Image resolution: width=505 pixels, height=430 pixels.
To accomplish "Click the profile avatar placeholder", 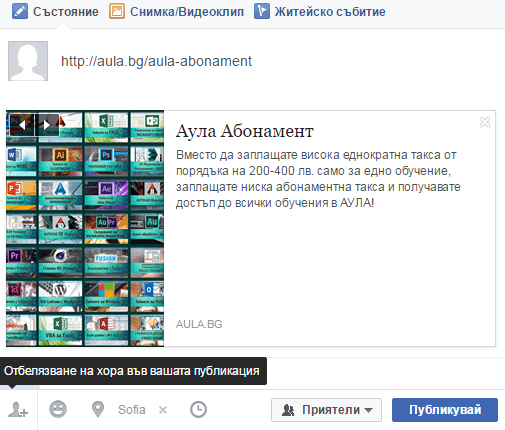I will [x=28, y=61].
